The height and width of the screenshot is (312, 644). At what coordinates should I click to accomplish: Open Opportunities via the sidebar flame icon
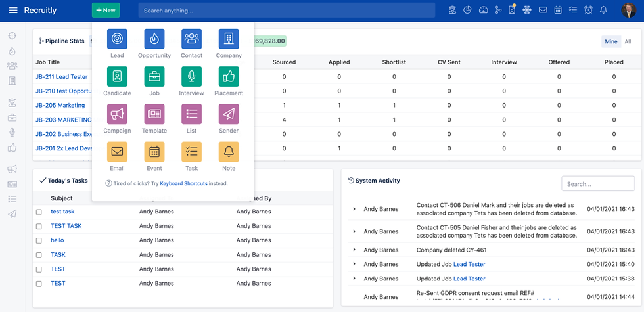pos(12,51)
